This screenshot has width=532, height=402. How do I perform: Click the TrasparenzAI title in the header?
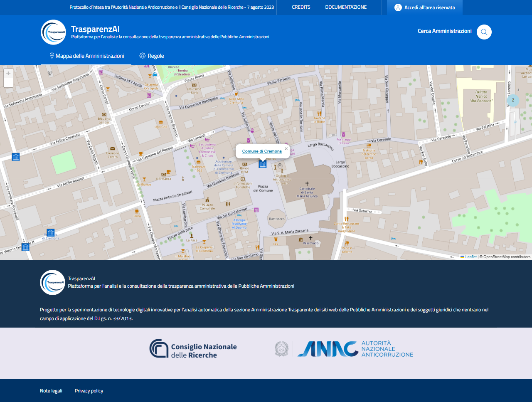click(x=95, y=29)
